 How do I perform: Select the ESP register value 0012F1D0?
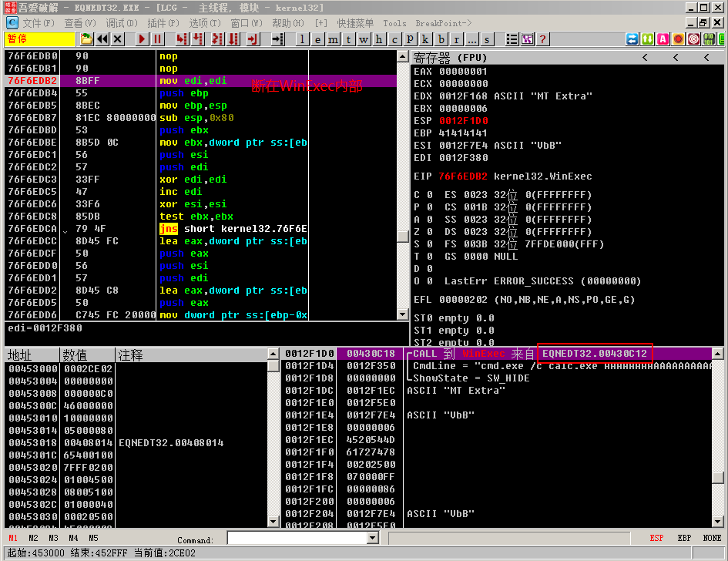tap(463, 121)
